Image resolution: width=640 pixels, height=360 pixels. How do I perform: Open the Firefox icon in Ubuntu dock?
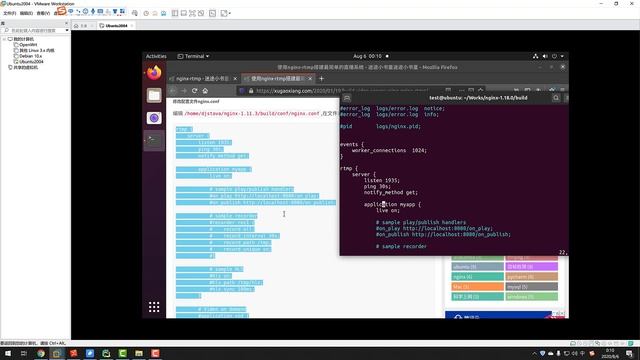click(154, 73)
